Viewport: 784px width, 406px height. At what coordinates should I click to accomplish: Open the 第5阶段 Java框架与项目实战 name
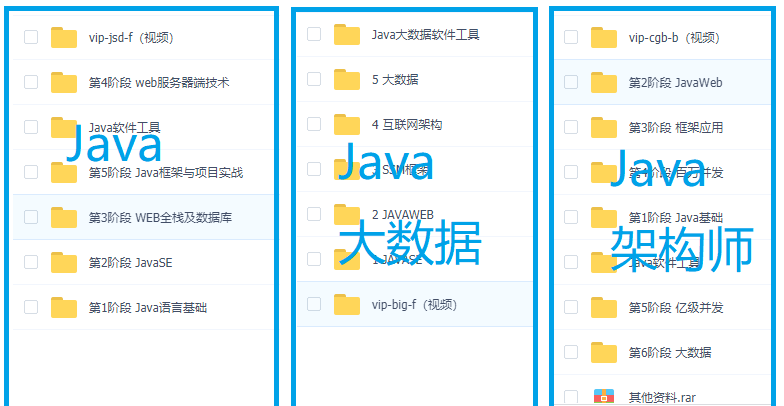click(166, 172)
